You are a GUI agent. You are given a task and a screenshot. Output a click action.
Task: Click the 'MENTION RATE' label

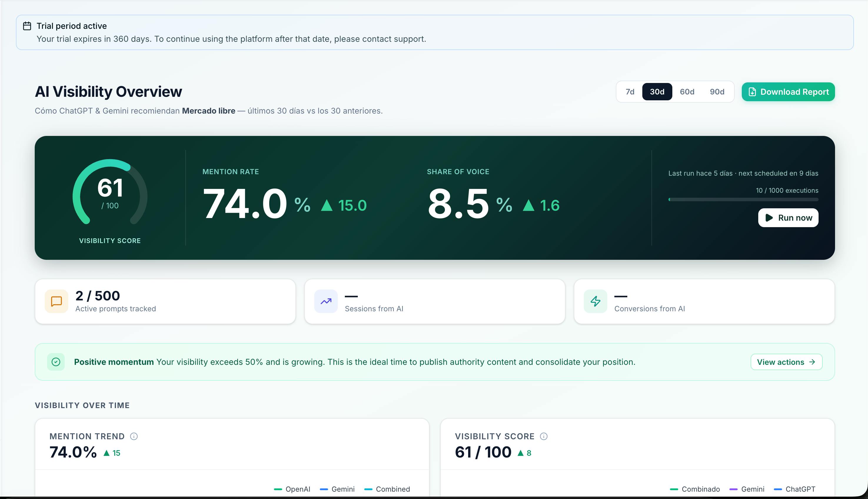pos(231,172)
